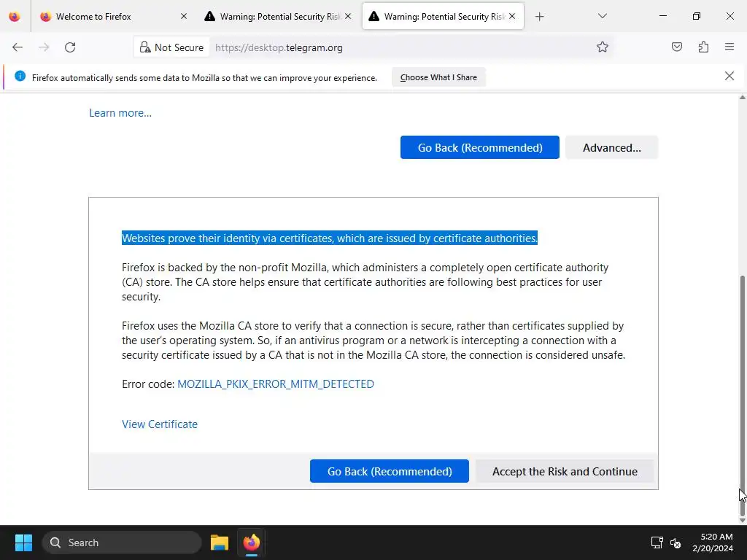Bookmark this page with the star icon

[602, 47]
